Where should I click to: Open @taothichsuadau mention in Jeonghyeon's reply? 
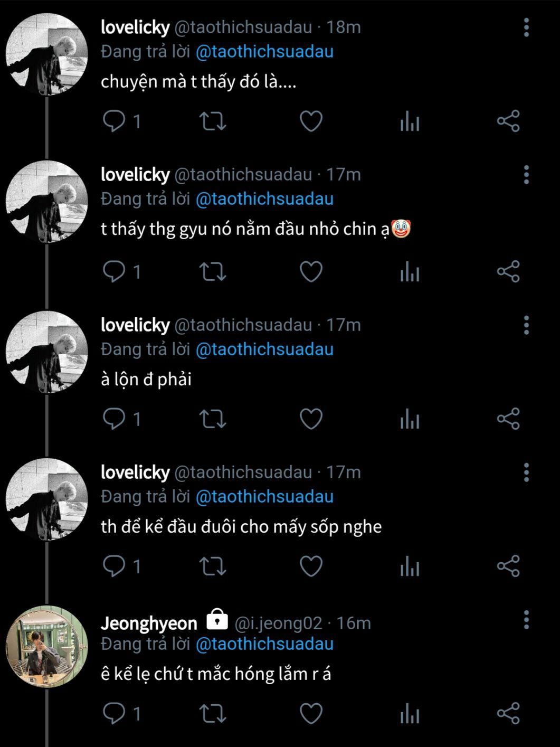point(264,644)
